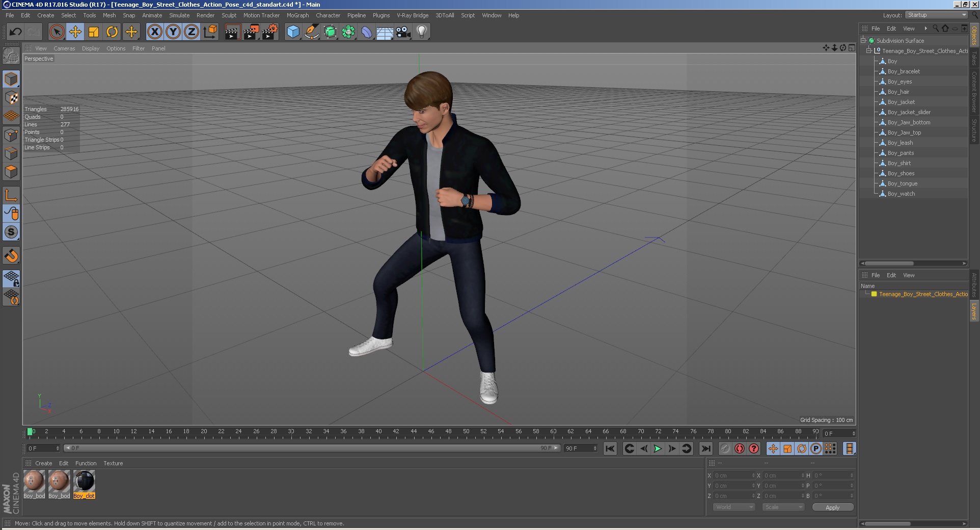Viewport: 980px width, 530px height.
Task: Open the MoGraph array flower icon
Action: coord(348,32)
